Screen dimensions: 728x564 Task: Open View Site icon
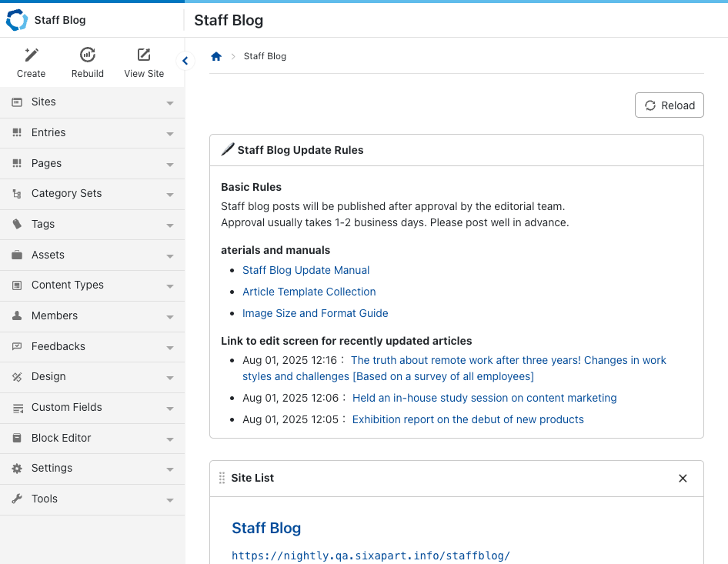[x=144, y=55]
